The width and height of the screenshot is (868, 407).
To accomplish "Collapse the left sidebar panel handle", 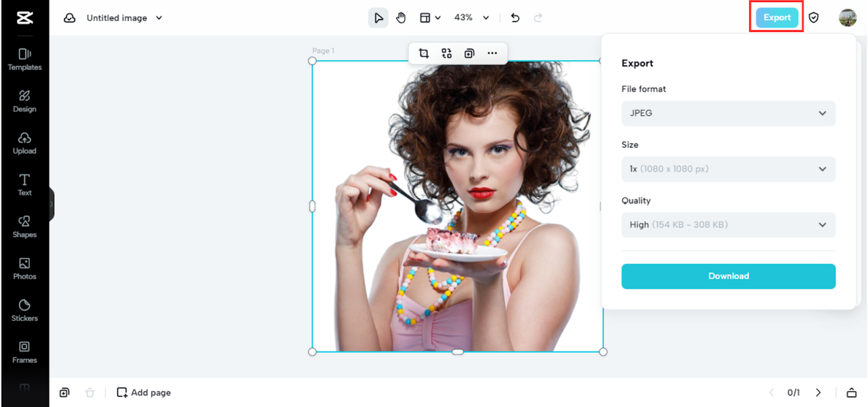I will pos(51,203).
